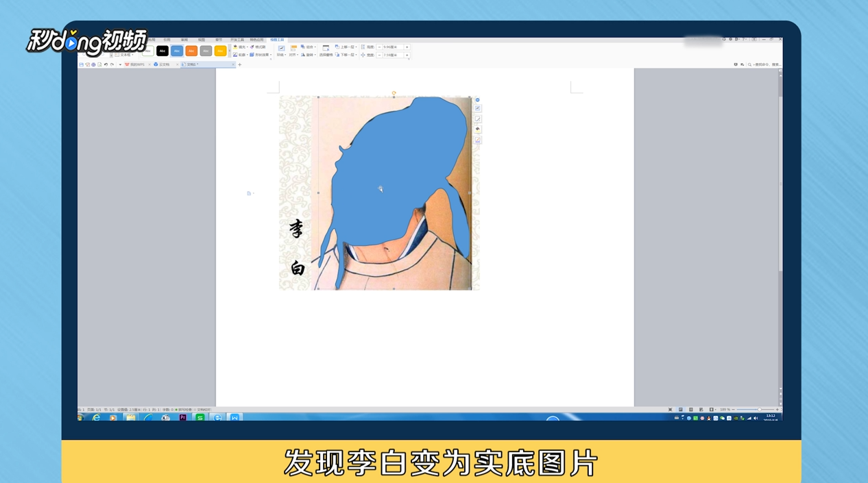This screenshot has width=868, height=483.
Task: Click the command search box
Action: pyautogui.click(x=764, y=64)
